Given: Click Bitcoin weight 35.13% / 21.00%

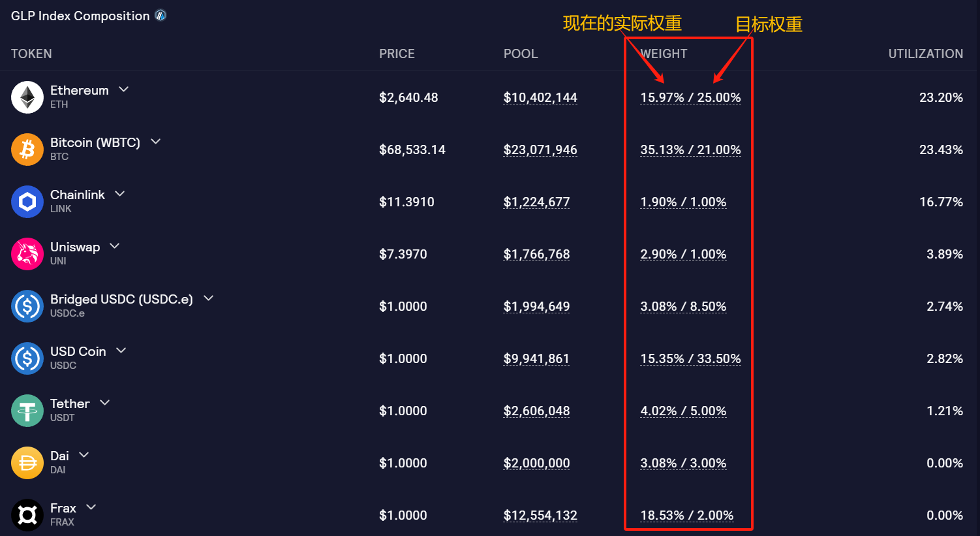Looking at the screenshot, I should [690, 150].
